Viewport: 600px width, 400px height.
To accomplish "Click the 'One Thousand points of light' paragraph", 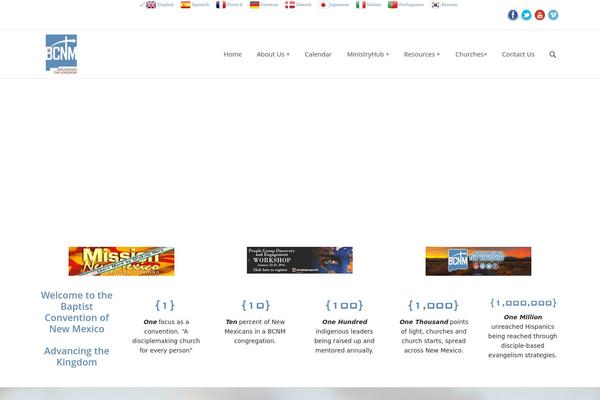I will [434, 336].
